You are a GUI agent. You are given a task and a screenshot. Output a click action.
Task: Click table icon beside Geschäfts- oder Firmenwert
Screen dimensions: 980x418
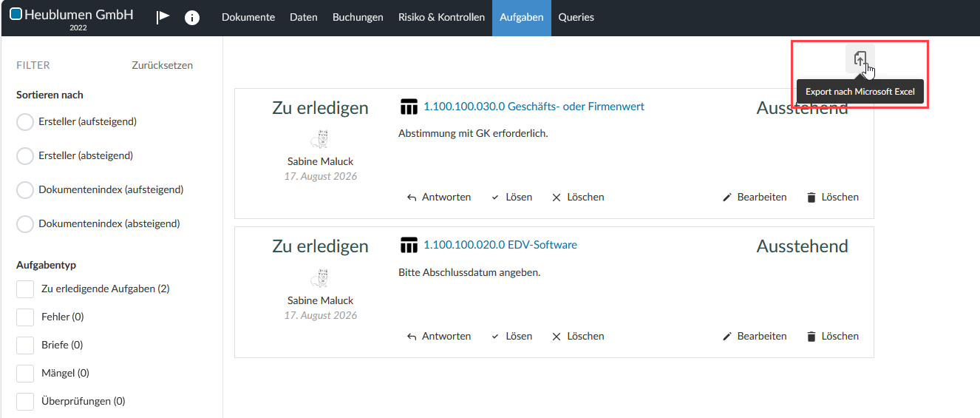pyautogui.click(x=409, y=107)
